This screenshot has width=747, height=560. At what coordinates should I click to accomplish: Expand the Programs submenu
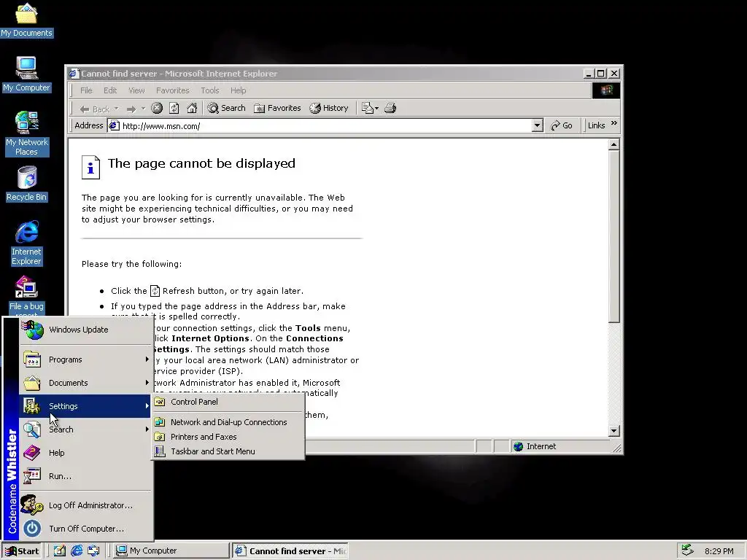[x=85, y=359]
